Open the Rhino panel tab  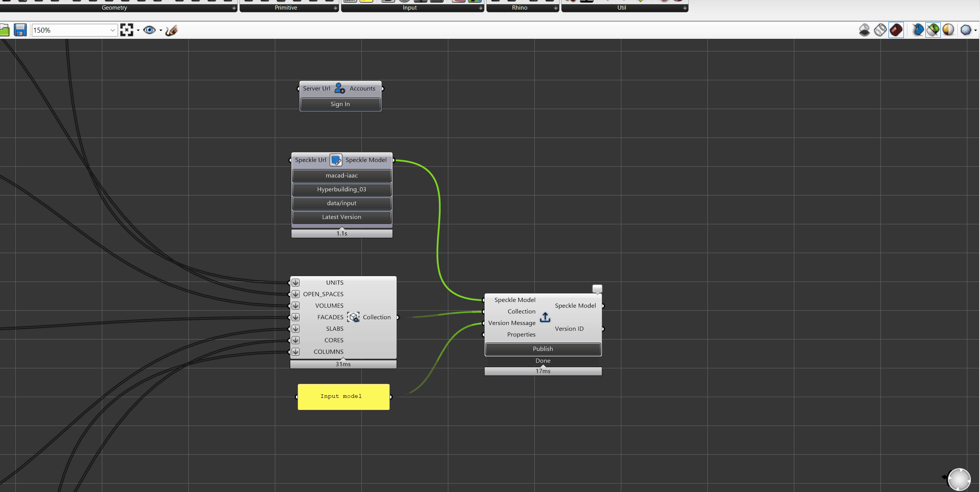click(519, 8)
